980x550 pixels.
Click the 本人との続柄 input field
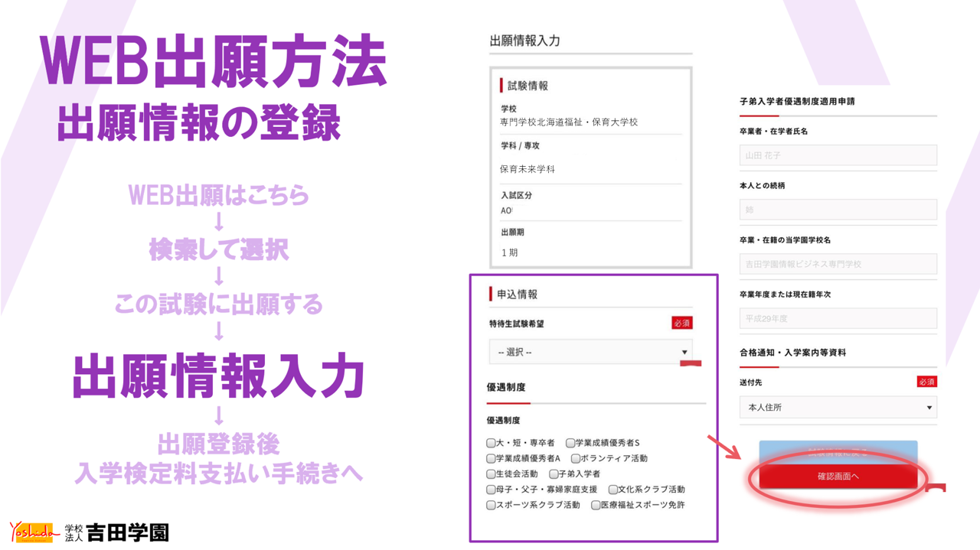pos(838,209)
